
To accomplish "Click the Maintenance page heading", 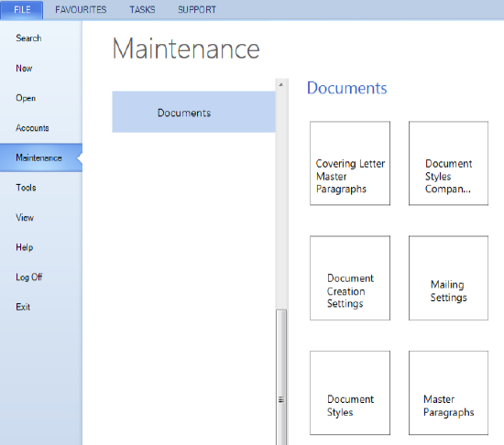I will (186, 49).
